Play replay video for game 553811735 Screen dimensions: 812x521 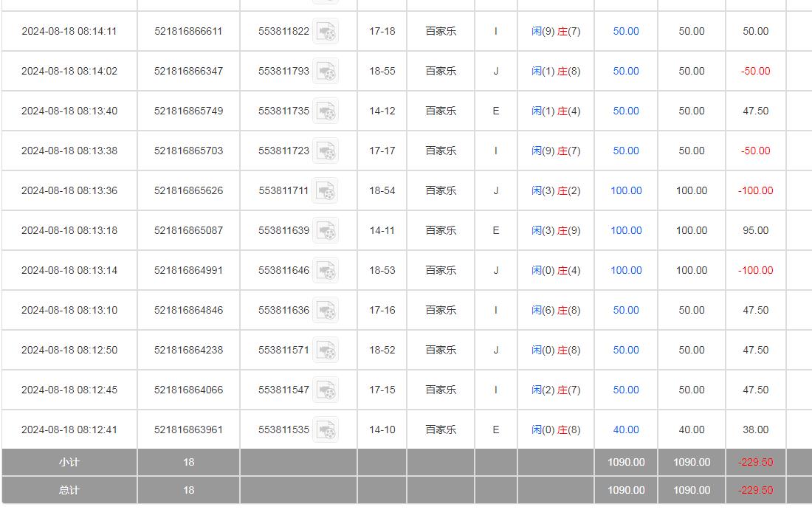click(x=326, y=111)
